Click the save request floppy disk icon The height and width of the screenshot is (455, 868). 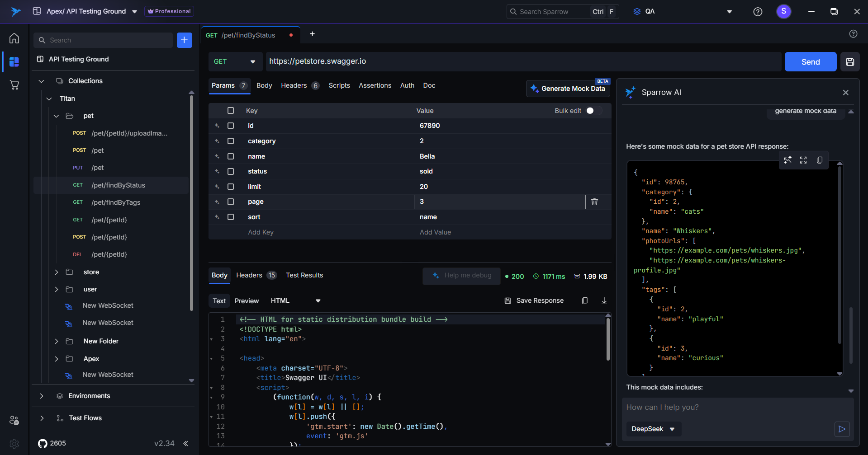pos(850,62)
